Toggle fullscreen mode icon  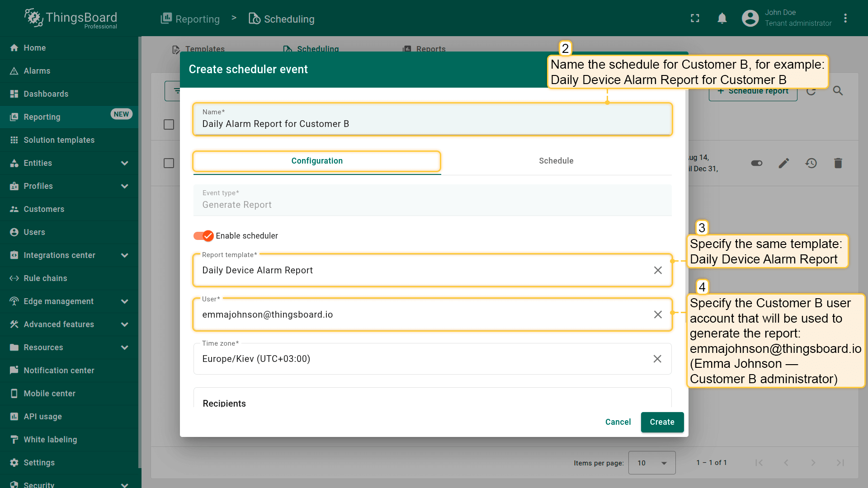(x=695, y=18)
